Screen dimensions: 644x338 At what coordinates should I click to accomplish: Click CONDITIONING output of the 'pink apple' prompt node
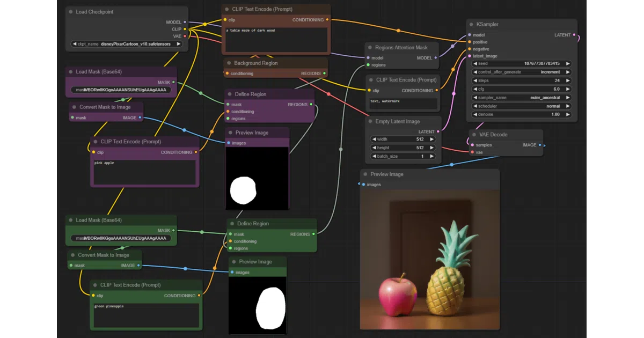pyautogui.click(x=196, y=152)
